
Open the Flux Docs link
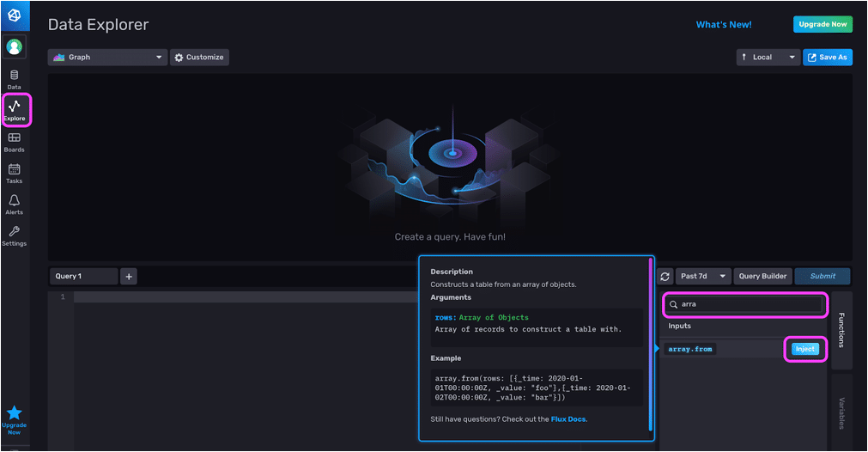click(568, 419)
